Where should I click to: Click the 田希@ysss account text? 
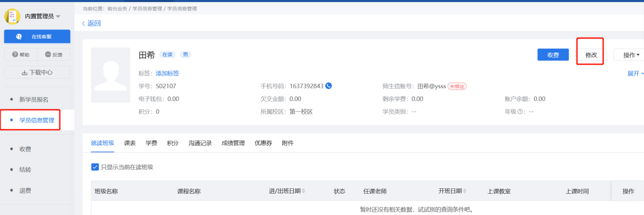click(x=431, y=86)
